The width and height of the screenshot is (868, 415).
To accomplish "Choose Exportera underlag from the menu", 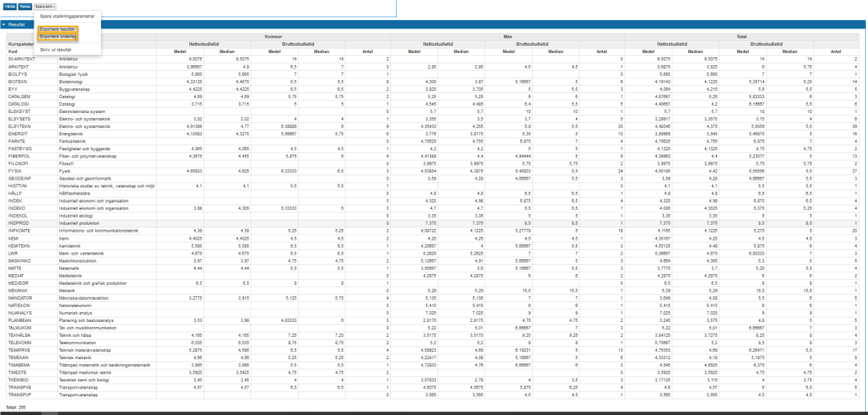I will pyautogui.click(x=57, y=36).
